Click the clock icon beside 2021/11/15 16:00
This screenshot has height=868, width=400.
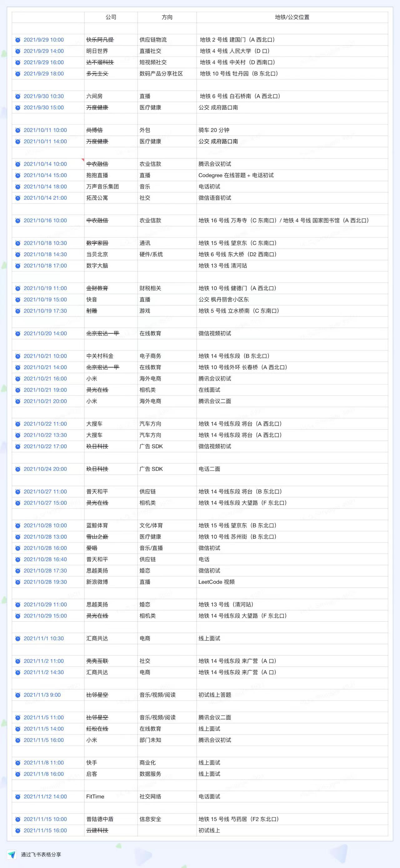pyautogui.click(x=18, y=831)
